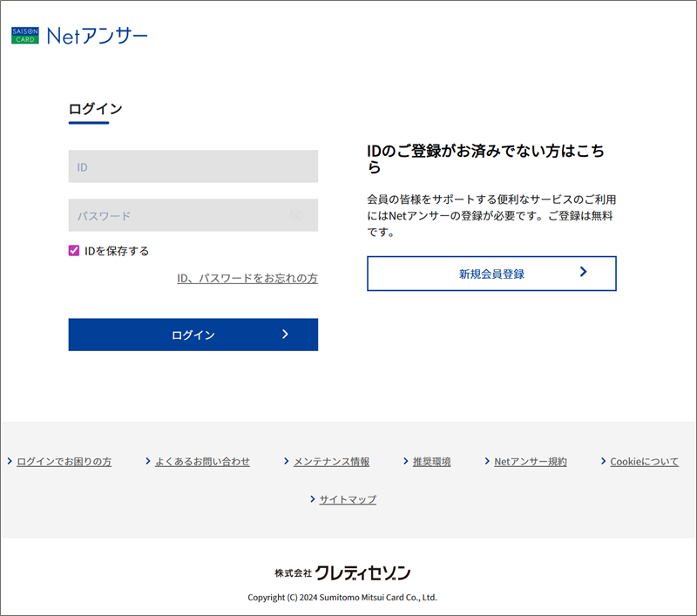Click the chevron icon on the 新規会員登録 button

tap(583, 273)
